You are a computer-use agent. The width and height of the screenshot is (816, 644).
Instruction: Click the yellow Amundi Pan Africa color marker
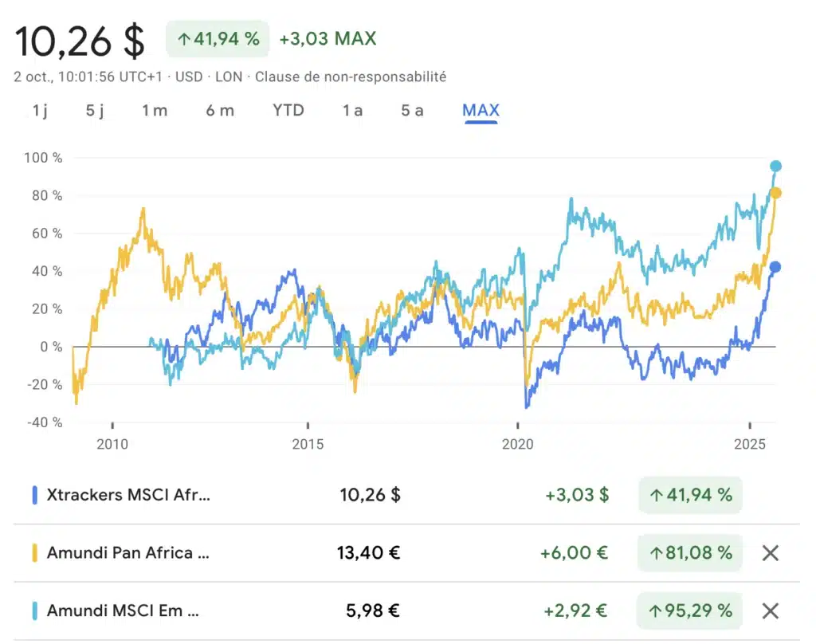coord(34,552)
